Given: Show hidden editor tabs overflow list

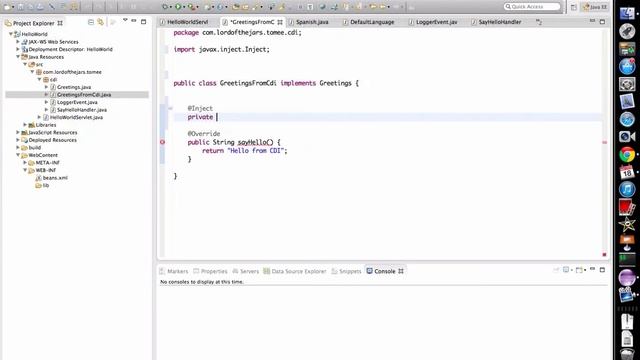Looking at the screenshot, I should 539,22.
